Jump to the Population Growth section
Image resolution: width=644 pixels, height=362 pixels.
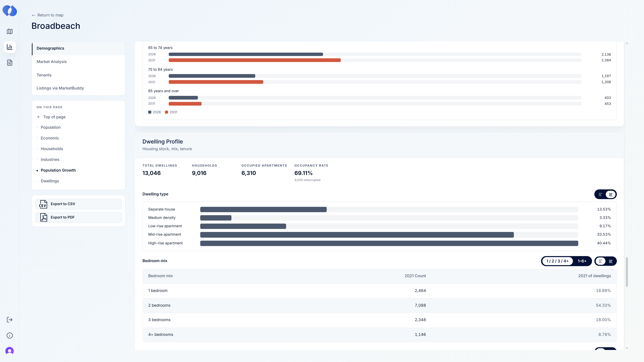click(58, 170)
